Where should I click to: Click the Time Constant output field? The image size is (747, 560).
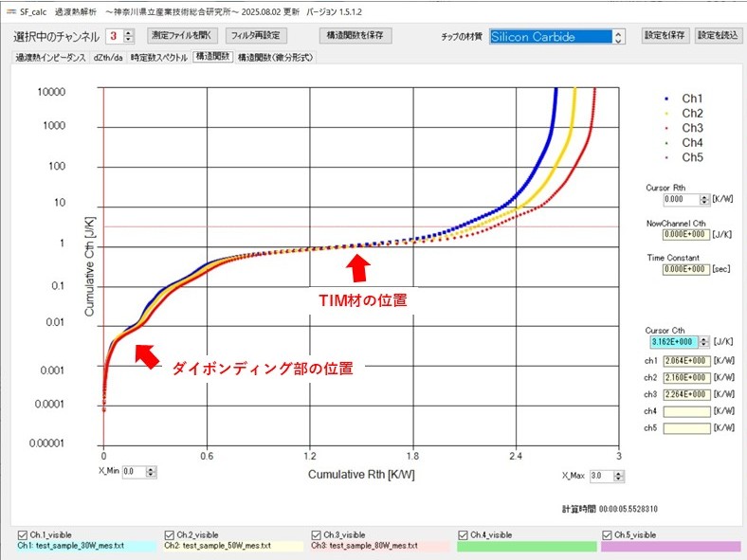pyautogui.click(x=686, y=269)
